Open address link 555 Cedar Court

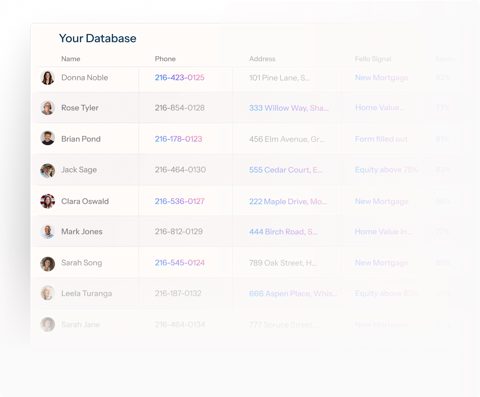(286, 170)
